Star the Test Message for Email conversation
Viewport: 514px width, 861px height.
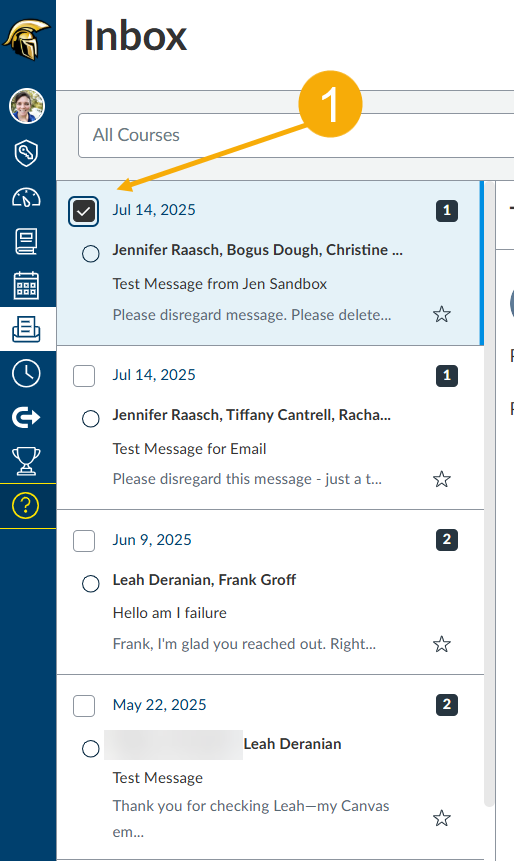[442, 479]
